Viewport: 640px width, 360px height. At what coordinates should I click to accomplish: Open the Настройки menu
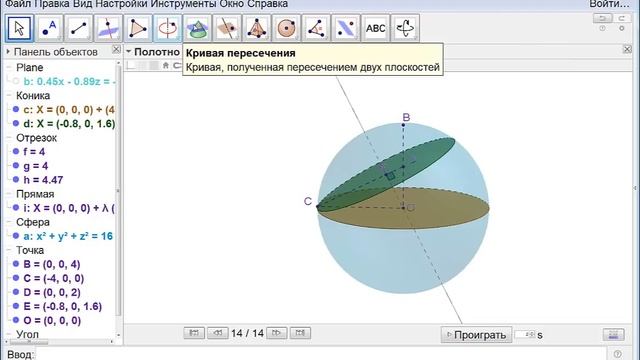(121, 4)
